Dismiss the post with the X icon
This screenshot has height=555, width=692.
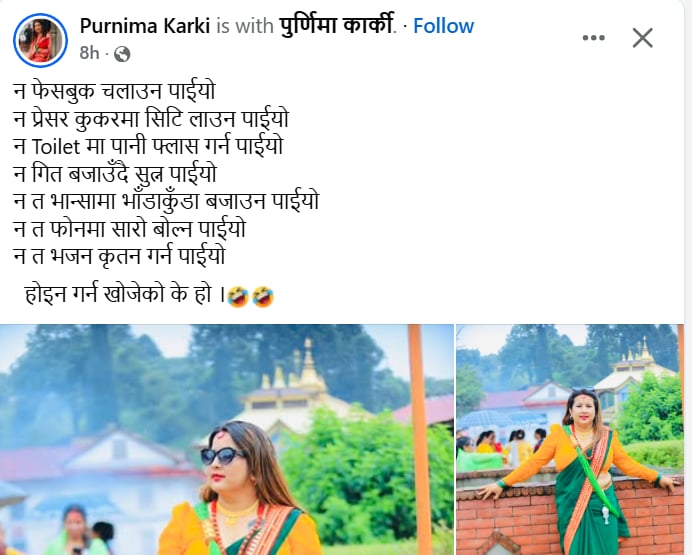coord(643,38)
